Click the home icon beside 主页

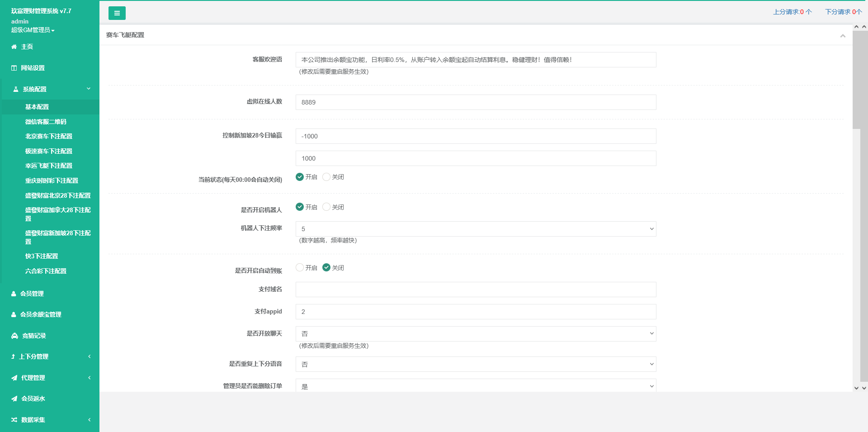(14, 47)
